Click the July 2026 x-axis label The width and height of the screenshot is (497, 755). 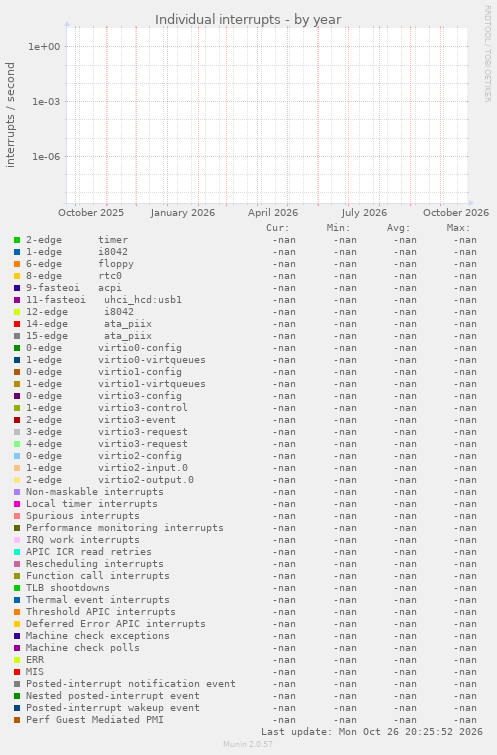pos(364,213)
